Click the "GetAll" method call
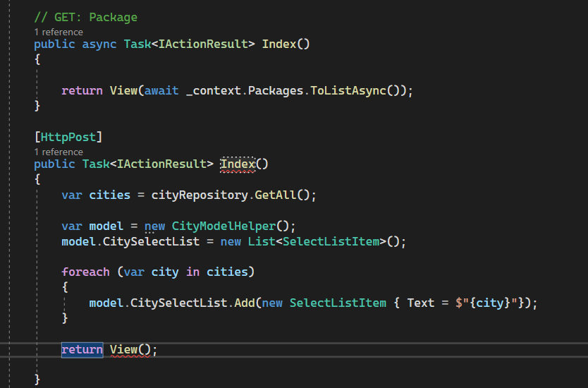Image resolution: width=588 pixels, height=388 pixels. point(276,195)
